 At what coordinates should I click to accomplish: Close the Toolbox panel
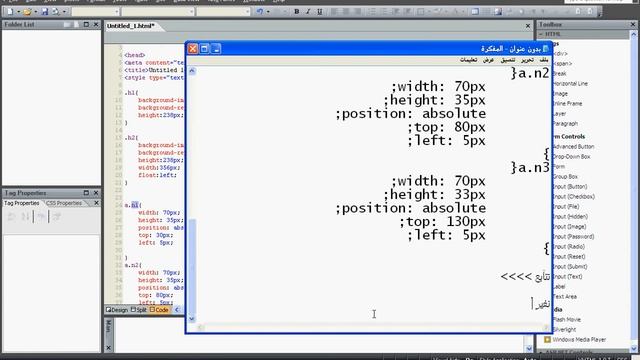point(633,24)
